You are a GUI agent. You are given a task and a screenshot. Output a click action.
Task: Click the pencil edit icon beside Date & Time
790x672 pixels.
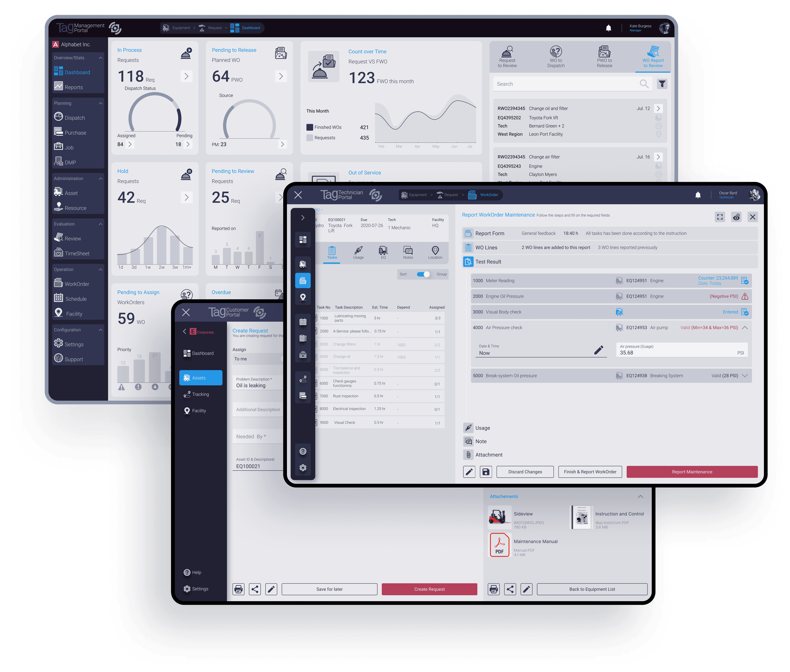coord(598,350)
